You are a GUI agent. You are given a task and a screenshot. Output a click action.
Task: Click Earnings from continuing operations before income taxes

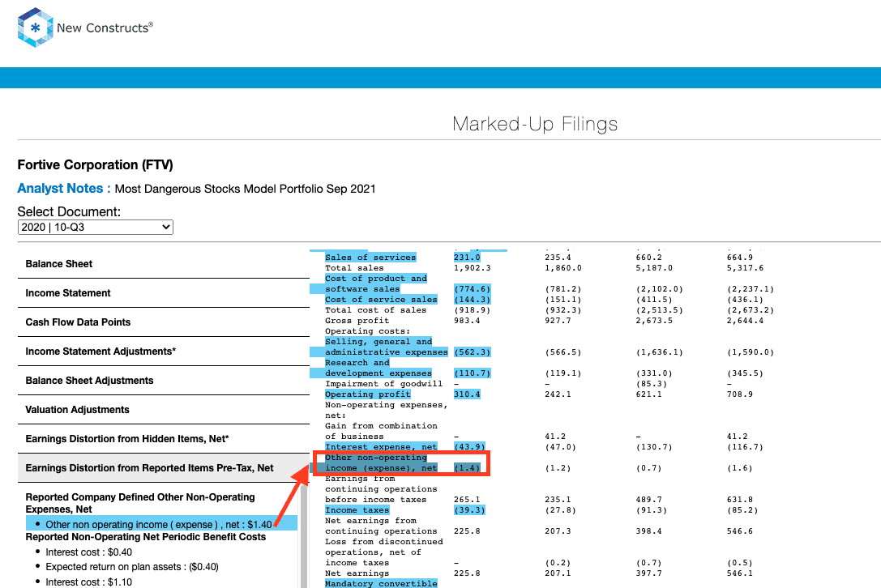pos(381,489)
